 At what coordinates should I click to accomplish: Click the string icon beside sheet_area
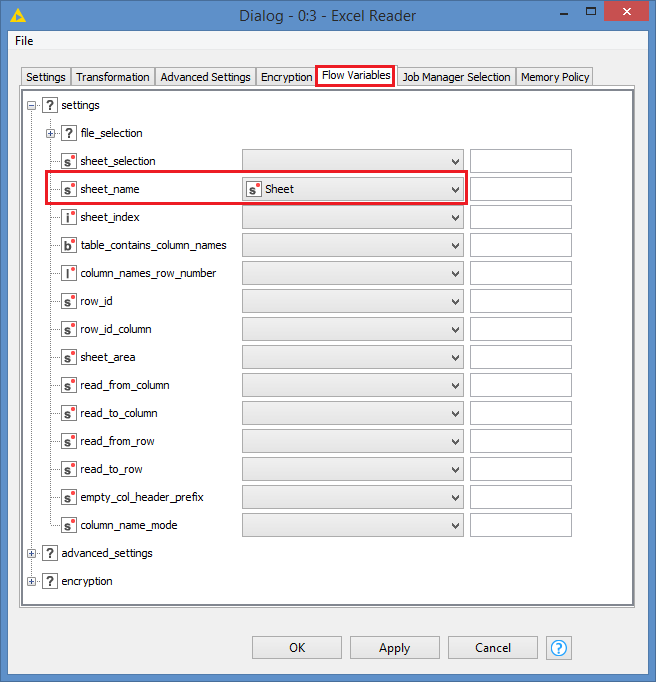(69, 357)
